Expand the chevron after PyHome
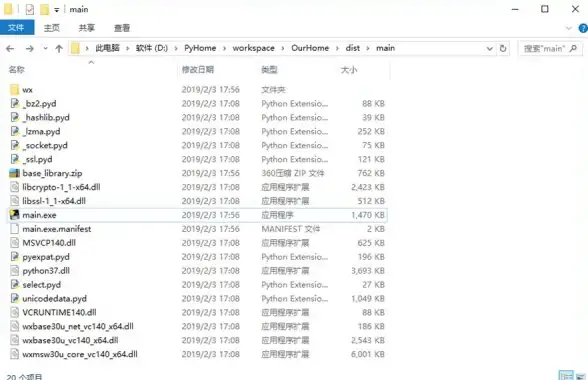Image resolution: width=588 pixels, height=380 pixels. [224, 48]
